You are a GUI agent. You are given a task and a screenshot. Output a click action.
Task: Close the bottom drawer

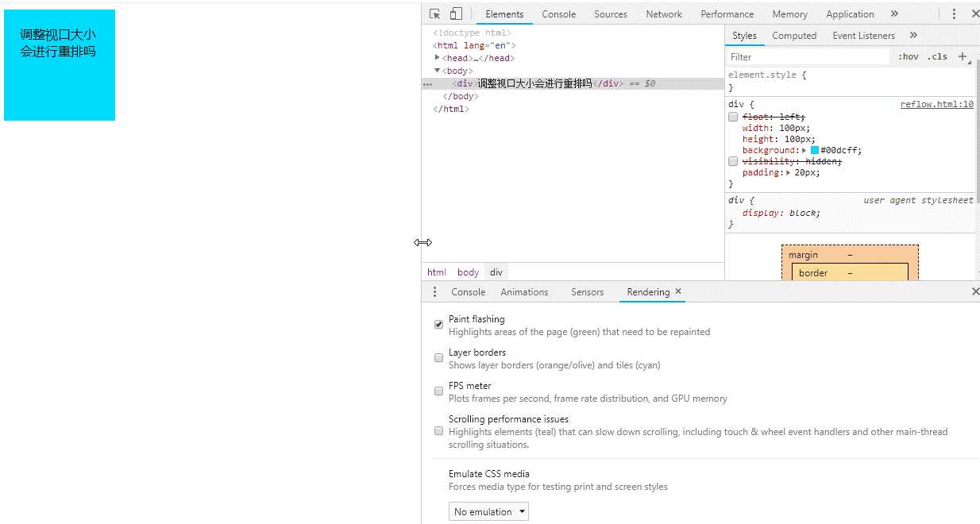(x=975, y=291)
